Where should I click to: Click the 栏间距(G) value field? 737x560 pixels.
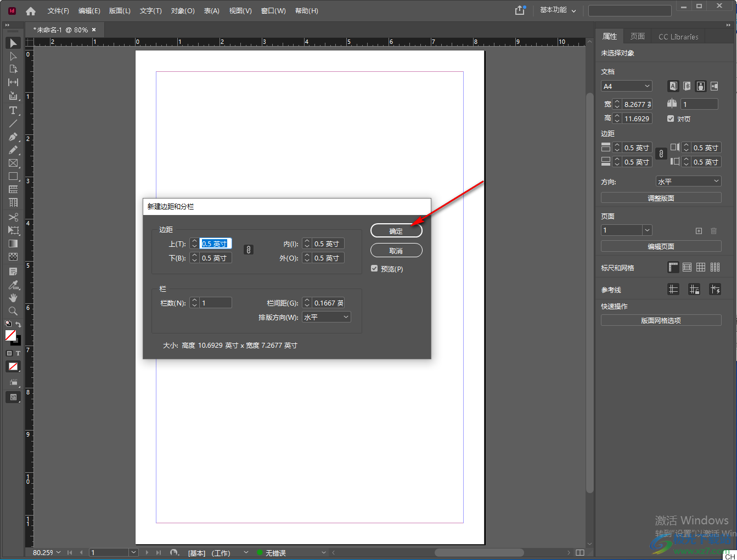[x=328, y=303]
